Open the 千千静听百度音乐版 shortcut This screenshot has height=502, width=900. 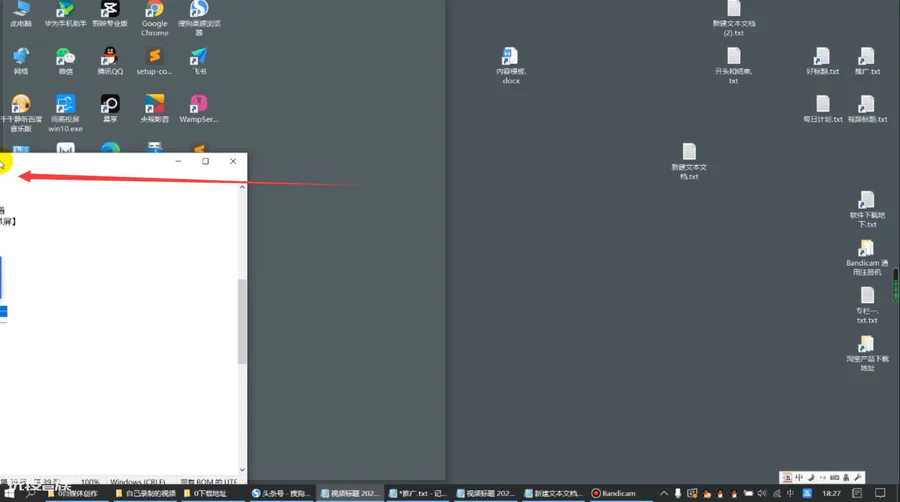tap(21, 114)
